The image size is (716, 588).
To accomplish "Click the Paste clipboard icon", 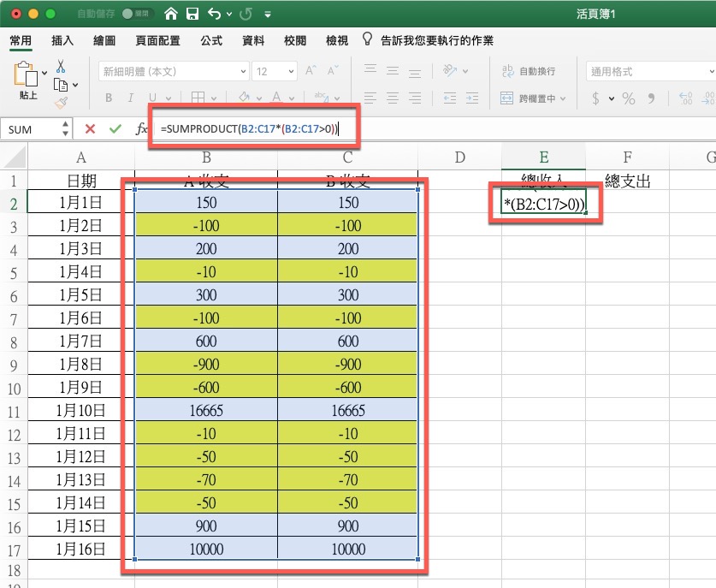I will click(x=27, y=75).
